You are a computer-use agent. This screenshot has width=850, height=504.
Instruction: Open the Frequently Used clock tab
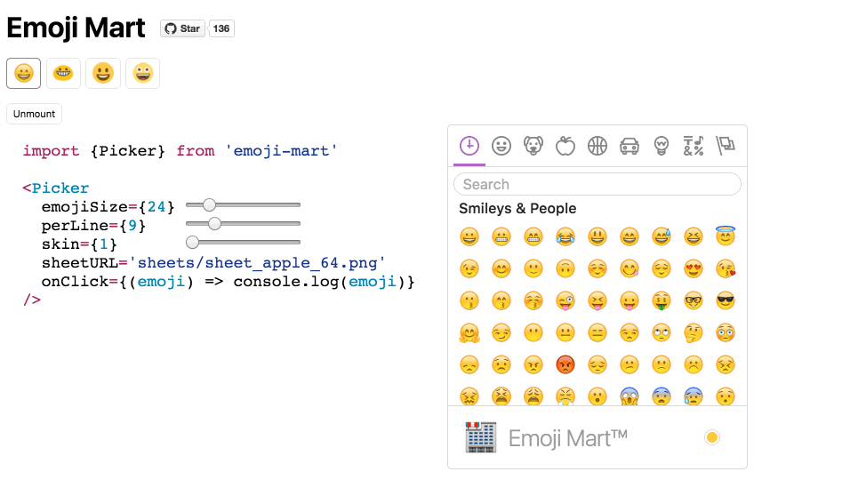(469, 146)
